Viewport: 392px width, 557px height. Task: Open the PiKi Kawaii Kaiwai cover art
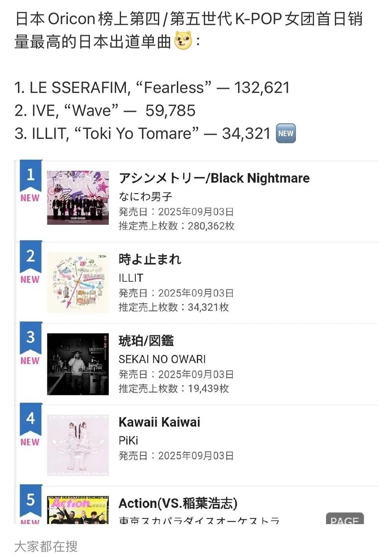[x=78, y=445]
